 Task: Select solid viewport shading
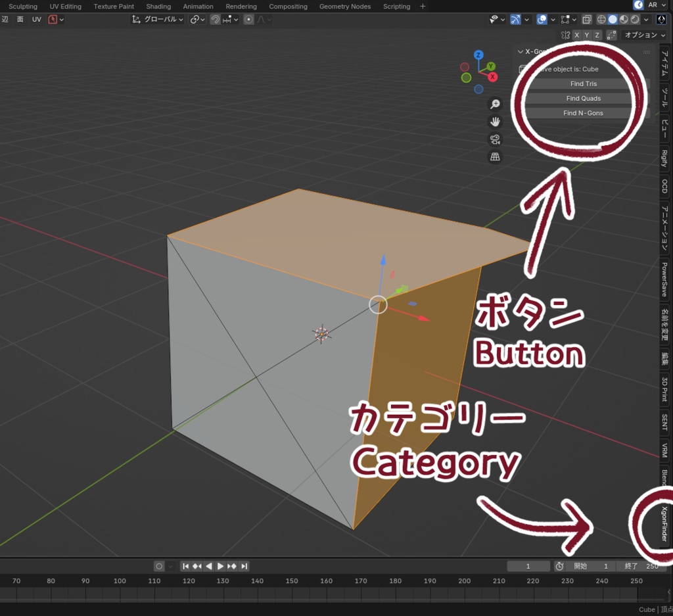coord(613,19)
